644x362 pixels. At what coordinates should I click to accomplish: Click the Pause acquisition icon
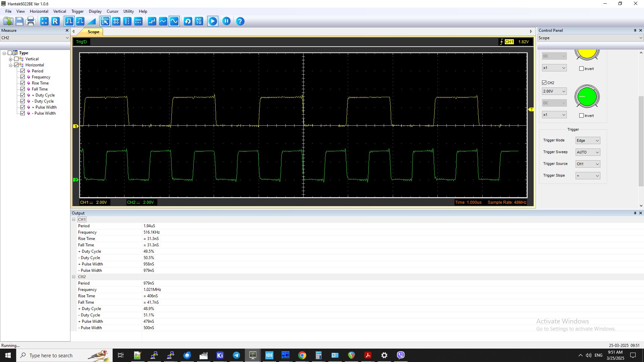(226, 21)
